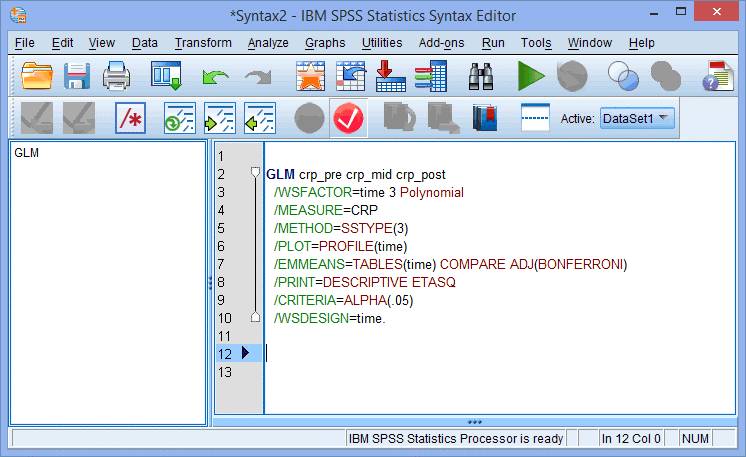Click the NUM status bar indicator
Viewport: 746px width, 457px height.
695,438
